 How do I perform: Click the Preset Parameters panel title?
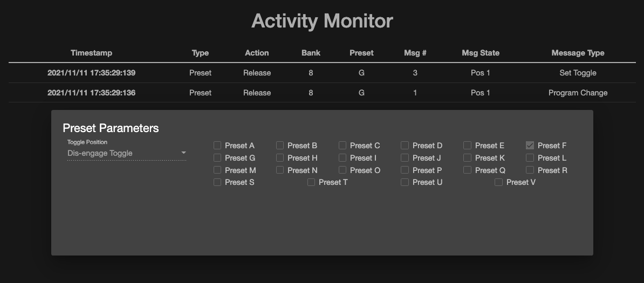click(x=111, y=128)
